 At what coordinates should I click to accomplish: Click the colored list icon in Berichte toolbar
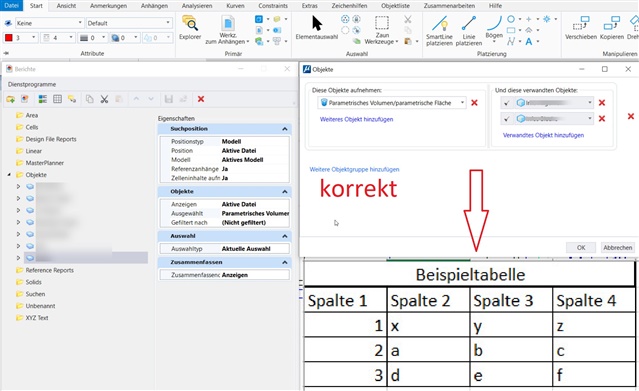[43, 99]
